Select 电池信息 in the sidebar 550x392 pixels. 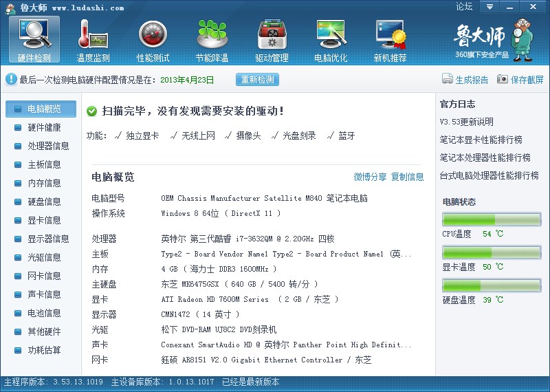(41, 313)
